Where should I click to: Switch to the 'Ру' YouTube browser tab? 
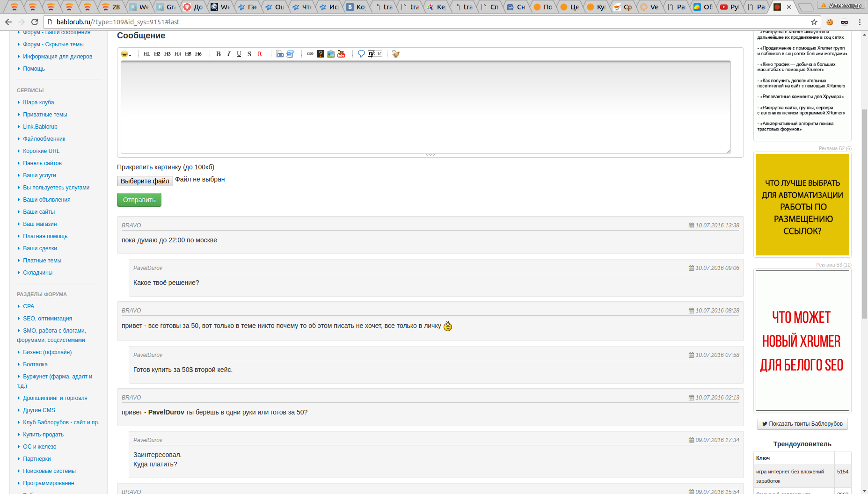(x=729, y=7)
